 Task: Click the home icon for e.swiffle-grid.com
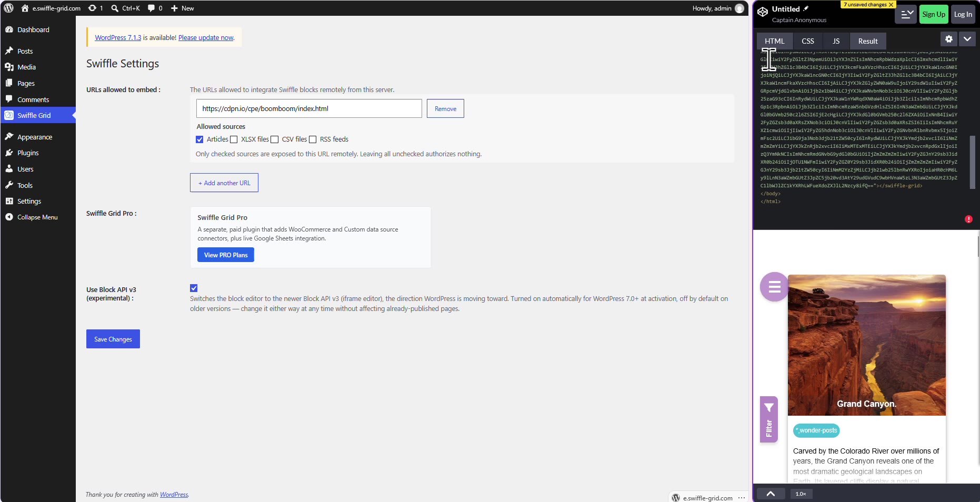pos(25,8)
